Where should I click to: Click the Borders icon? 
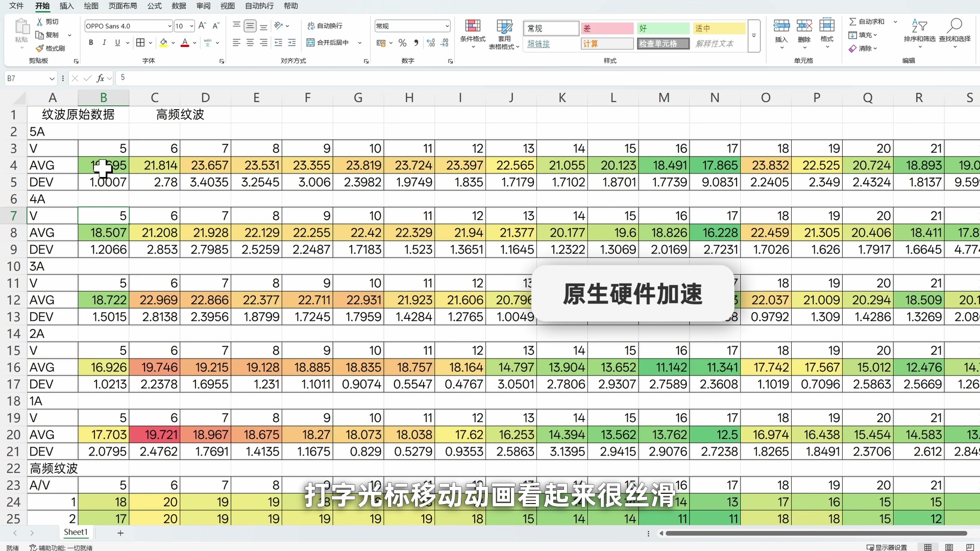[x=140, y=43]
